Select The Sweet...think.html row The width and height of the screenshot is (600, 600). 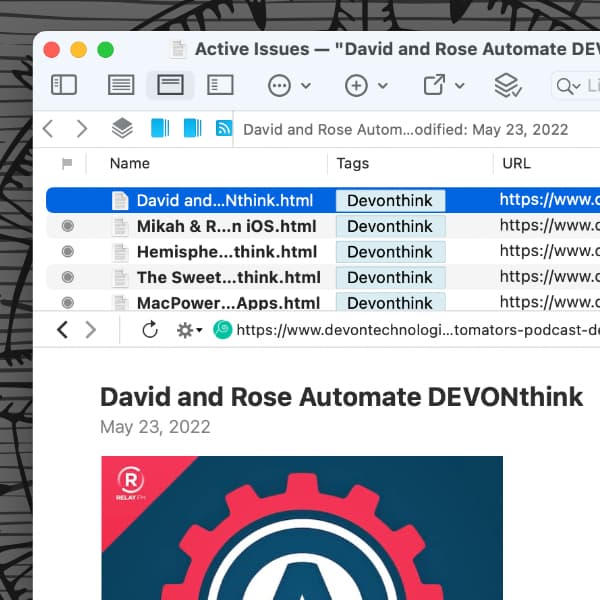(323, 277)
